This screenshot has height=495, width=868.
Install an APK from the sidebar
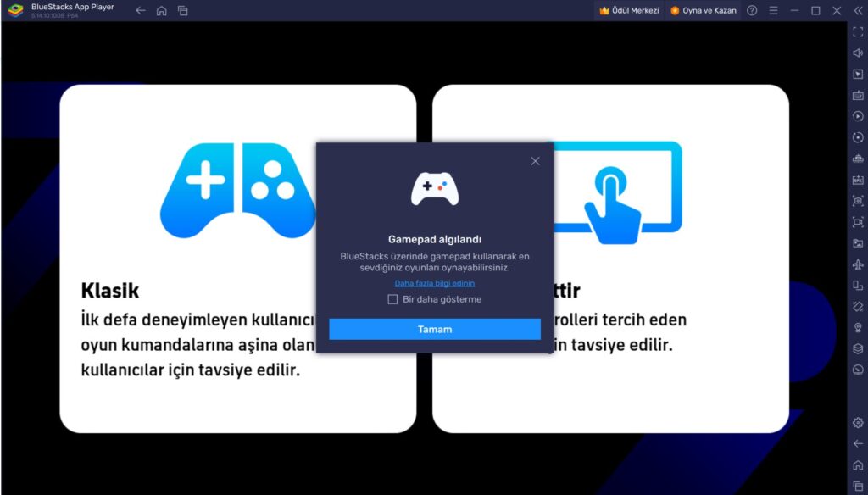pos(856,180)
